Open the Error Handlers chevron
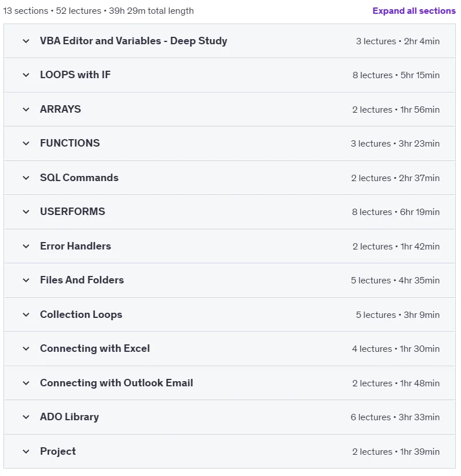 click(26, 246)
